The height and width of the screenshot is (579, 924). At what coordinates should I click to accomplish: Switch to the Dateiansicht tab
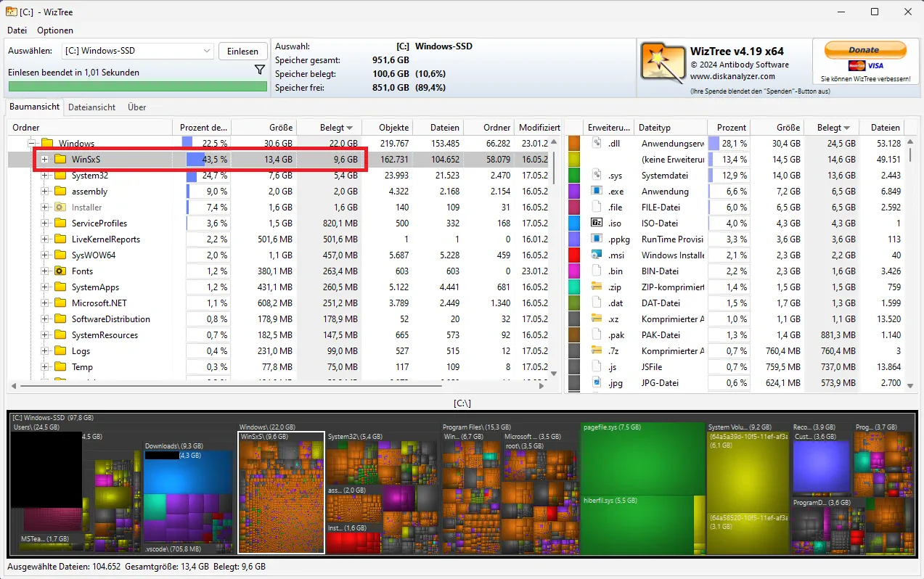pyautogui.click(x=92, y=107)
